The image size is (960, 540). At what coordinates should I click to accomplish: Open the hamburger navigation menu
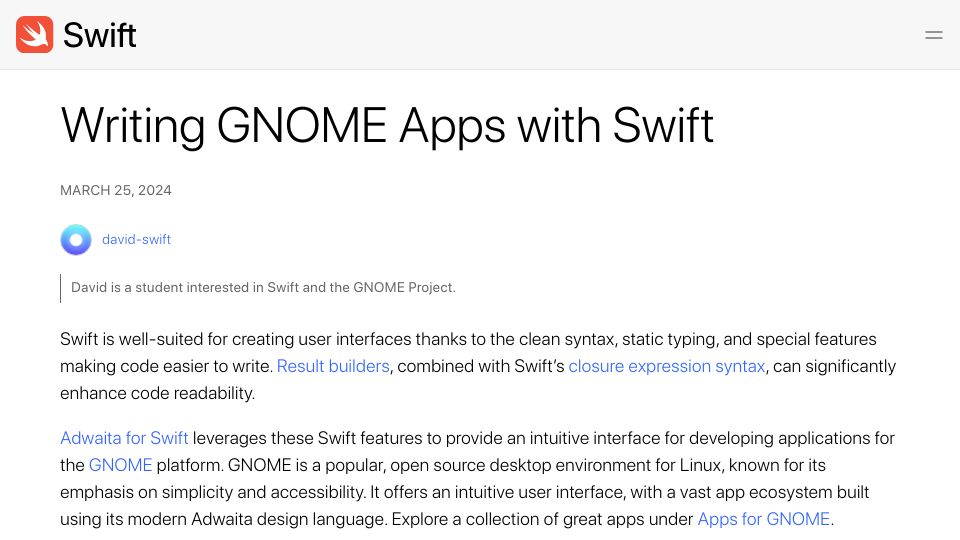pyautogui.click(x=933, y=35)
